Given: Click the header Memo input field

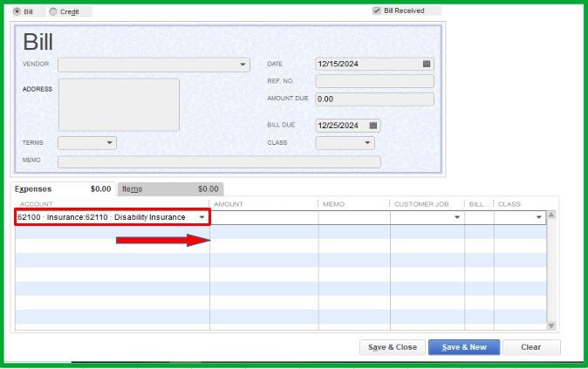Looking at the screenshot, I should 219,162.
